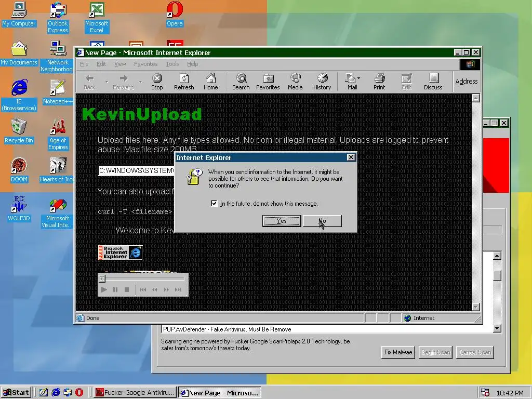This screenshot has height=399, width=532.
Task: Play the embedded media player
Action: click(104, 289)
